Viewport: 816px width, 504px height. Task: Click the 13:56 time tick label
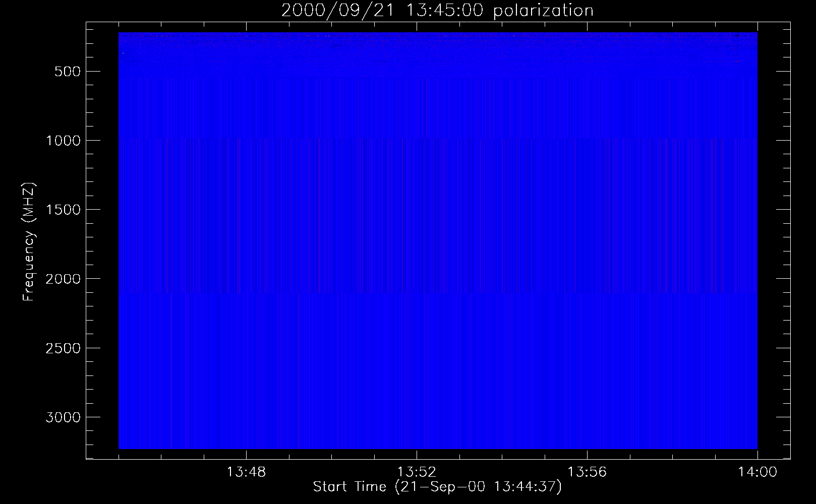[587, 472]
